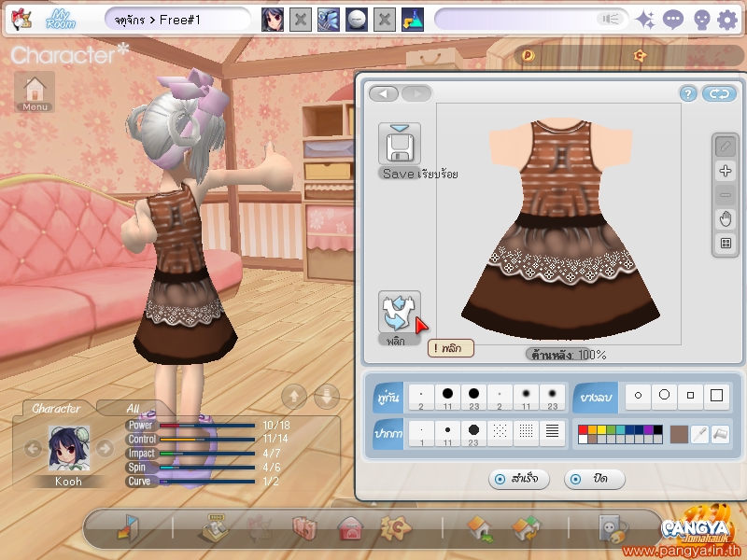Click the skull face icon in top bar
This screenshot has height=560, width=747.
[701, 20]
